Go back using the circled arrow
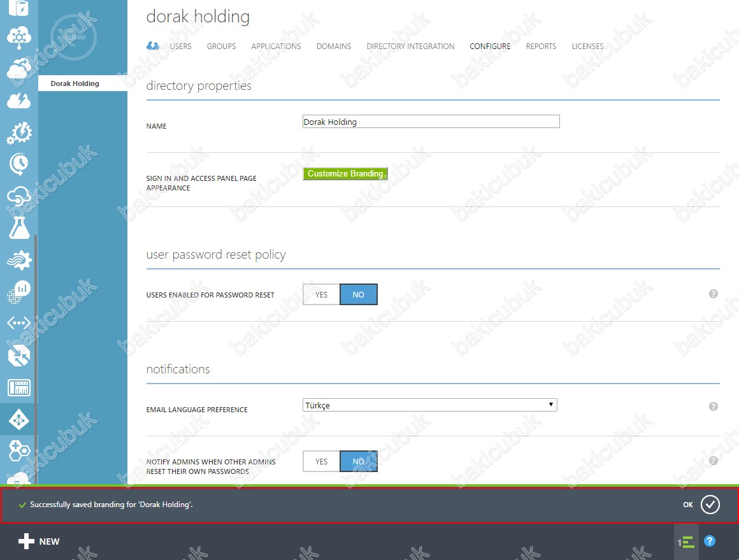 tap(73, 37)
